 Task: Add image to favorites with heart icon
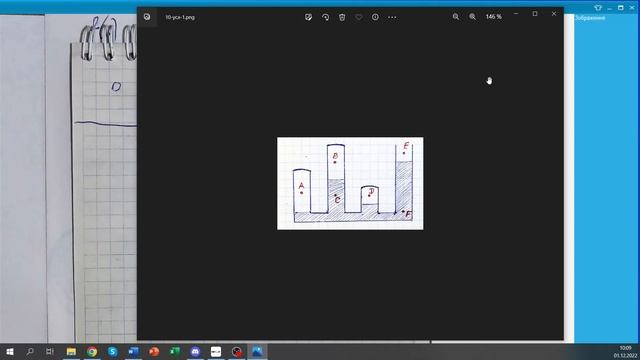pyautogui.click(x=359, y=17)
